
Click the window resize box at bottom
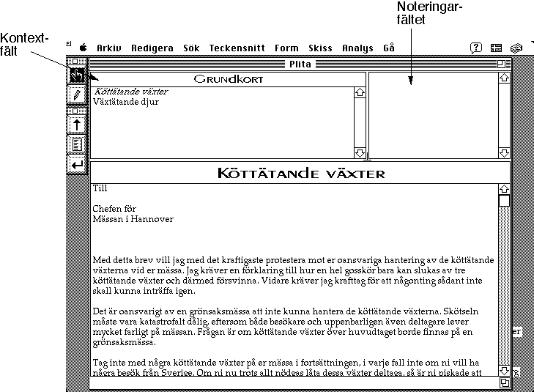505,382
